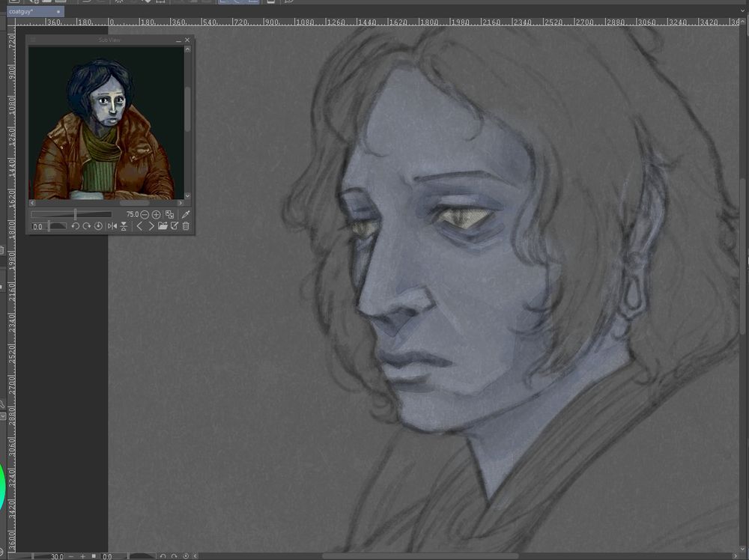The height and width of the screenshot is (560, 749).
Task: Delete the current Sub View image
Action: click(x=186, y=226)
